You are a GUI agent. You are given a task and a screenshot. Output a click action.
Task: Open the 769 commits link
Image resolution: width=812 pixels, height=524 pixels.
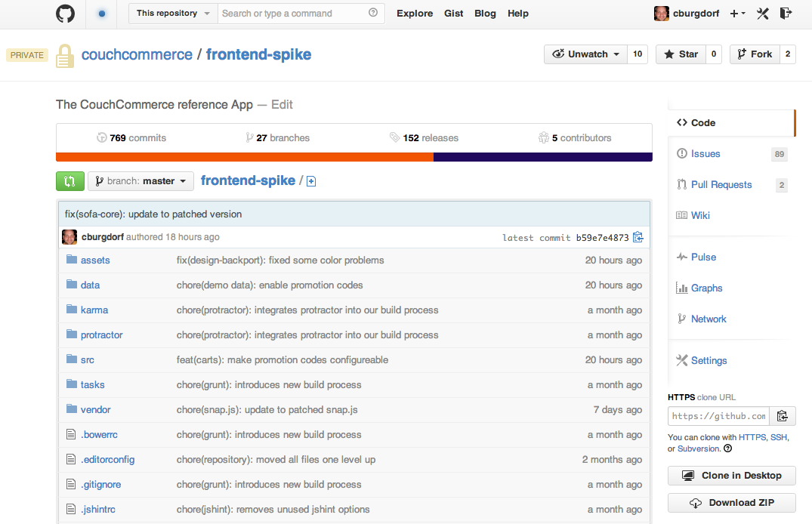131,137
